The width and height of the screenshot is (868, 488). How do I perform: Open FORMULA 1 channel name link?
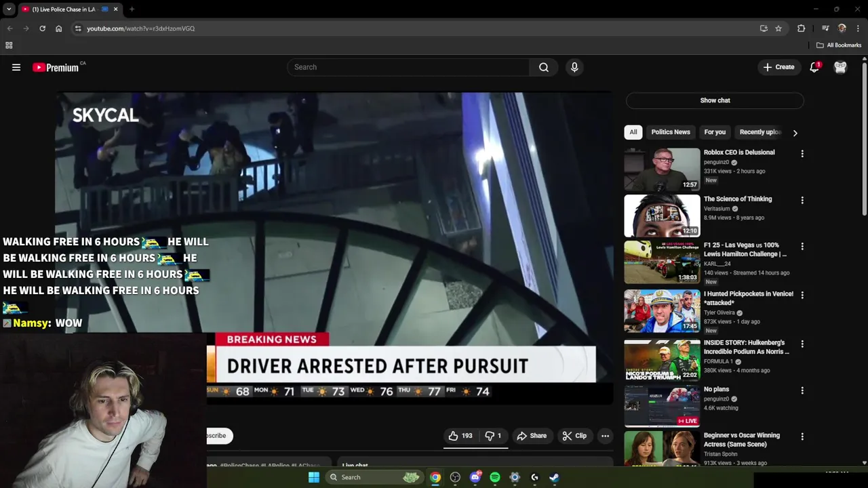(x=718, y=361)
